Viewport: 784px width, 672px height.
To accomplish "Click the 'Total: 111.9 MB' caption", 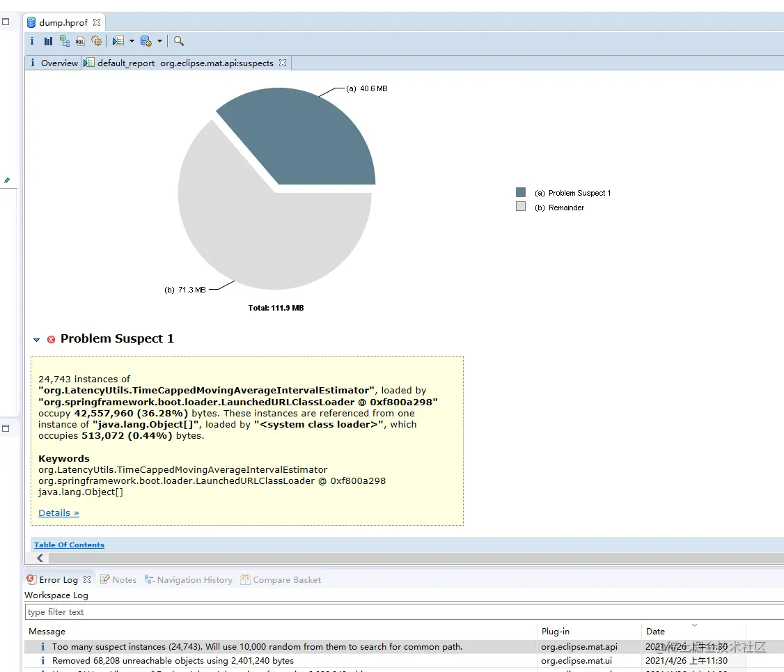I will click(x=276, y=308).
